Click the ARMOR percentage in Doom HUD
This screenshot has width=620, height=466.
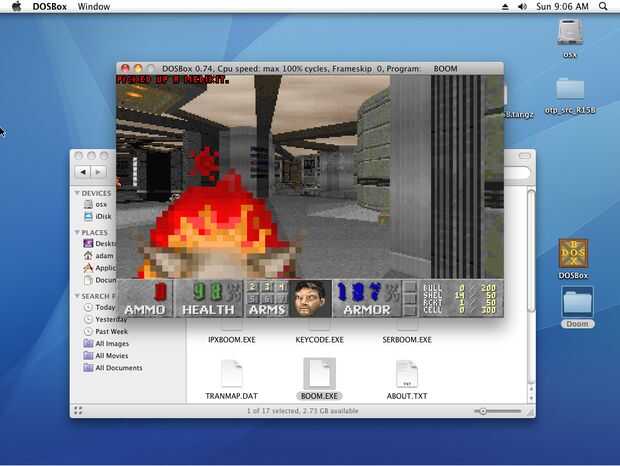(367, 298)
